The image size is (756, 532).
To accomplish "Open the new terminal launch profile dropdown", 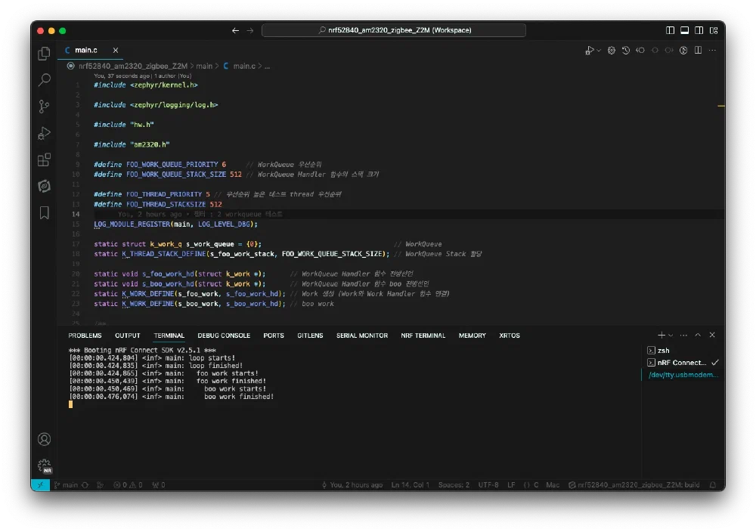I will tap(671, 335).
